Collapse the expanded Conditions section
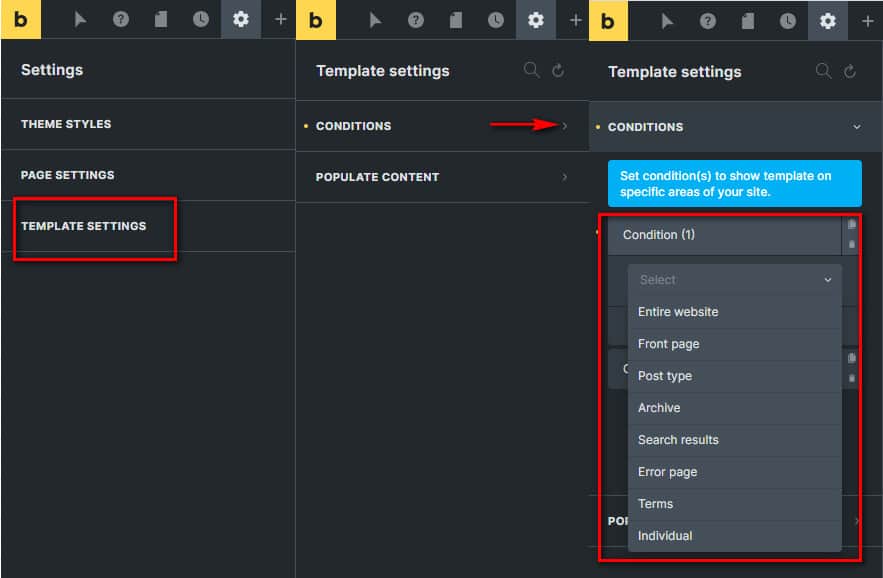Screen dimensions: 883x578 [x=856, y=127]
